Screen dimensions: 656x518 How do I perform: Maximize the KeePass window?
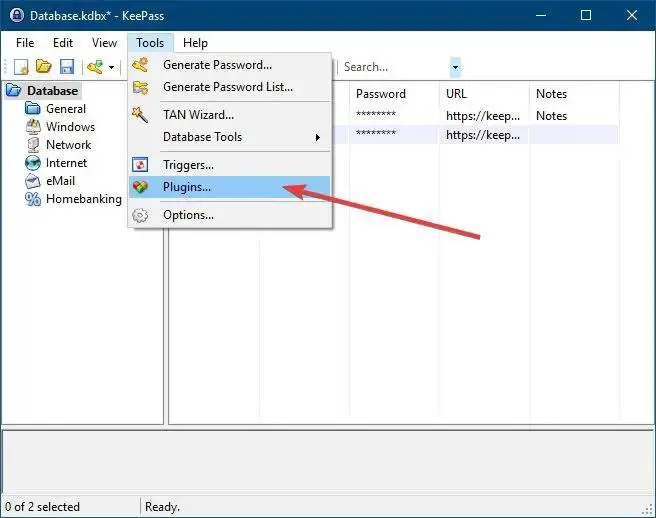(x=586, y=15)
